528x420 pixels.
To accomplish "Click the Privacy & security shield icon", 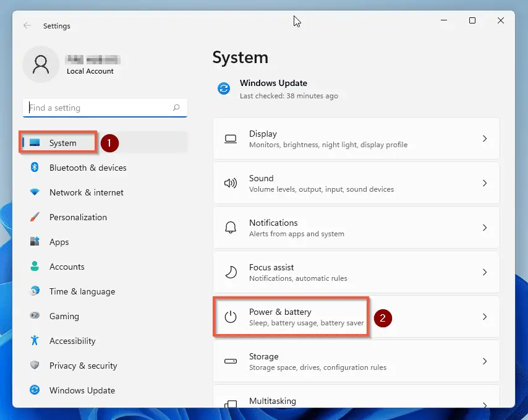I will click(35, 365).
